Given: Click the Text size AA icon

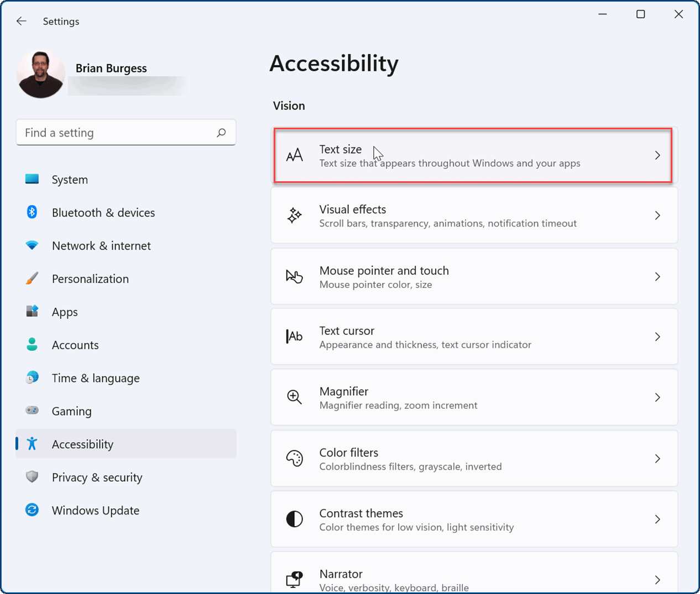Looking at the screenshot, I should point(295,155).
